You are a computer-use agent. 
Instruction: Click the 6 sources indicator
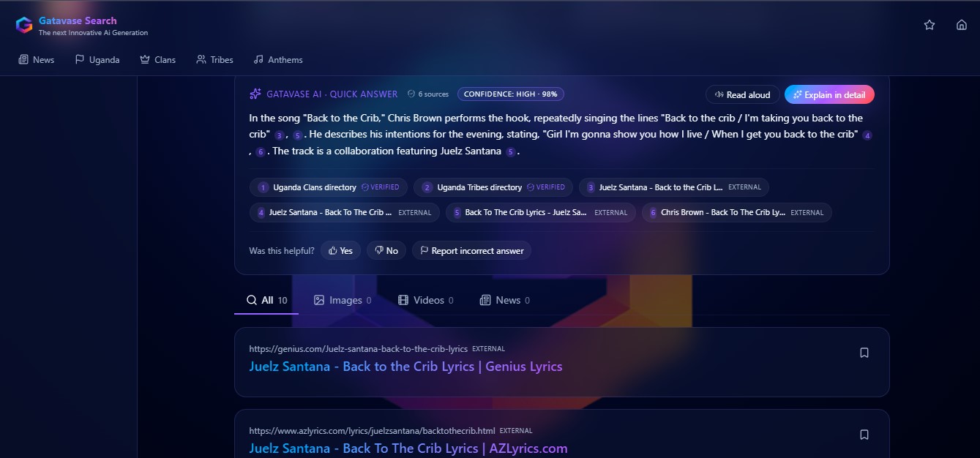tap(428, 94)
